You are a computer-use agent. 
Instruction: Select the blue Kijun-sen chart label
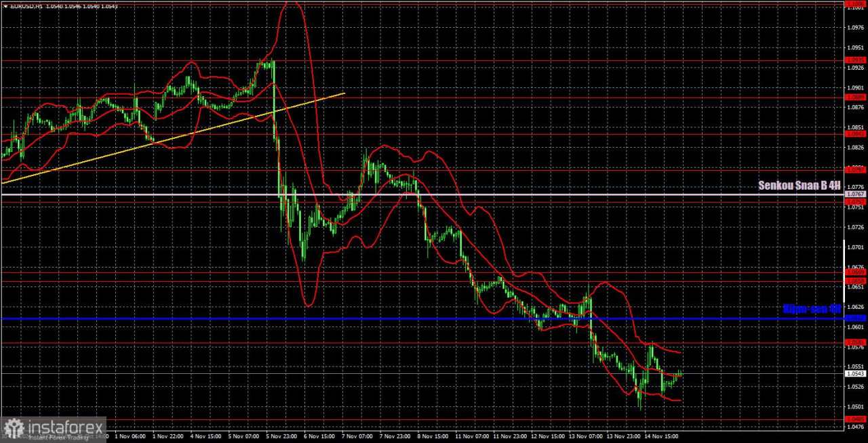click(812, 309)
